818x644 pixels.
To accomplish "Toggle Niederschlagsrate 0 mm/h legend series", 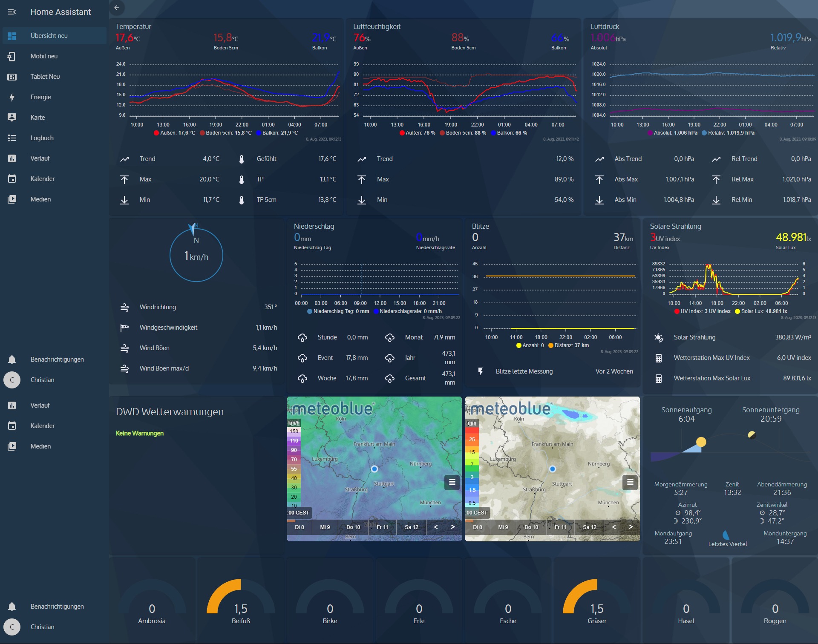I will 408,311.
